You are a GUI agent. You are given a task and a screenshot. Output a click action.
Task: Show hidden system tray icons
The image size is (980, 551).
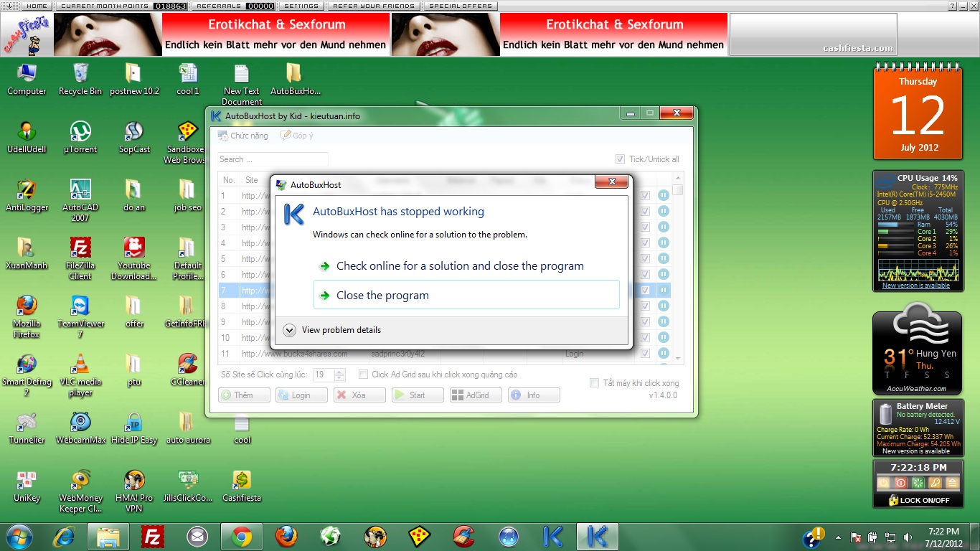(838, 537)
